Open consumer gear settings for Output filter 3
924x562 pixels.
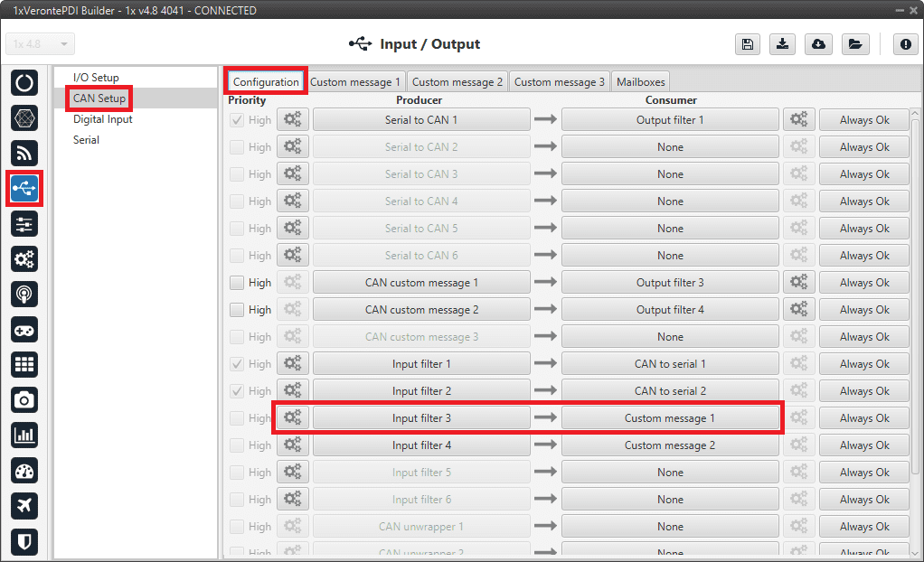[799, 282]
